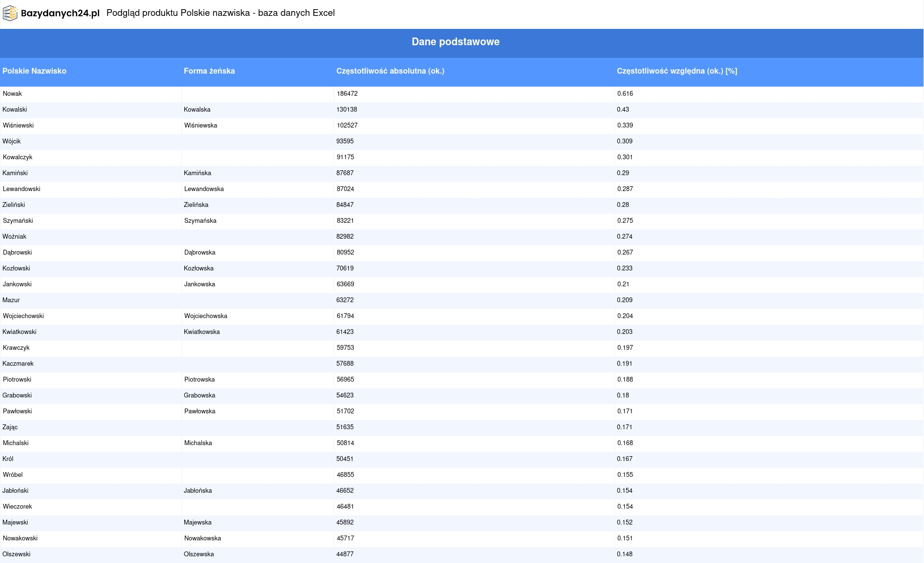Screen dimensions: 924x563
Task: Select the Jabłońska female form cell
Action: [x=198, y=491]
